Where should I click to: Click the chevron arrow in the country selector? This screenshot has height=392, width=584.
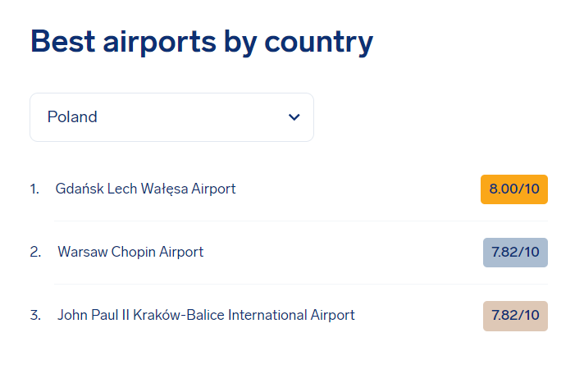pyautogui.click(x=294, y=117)
